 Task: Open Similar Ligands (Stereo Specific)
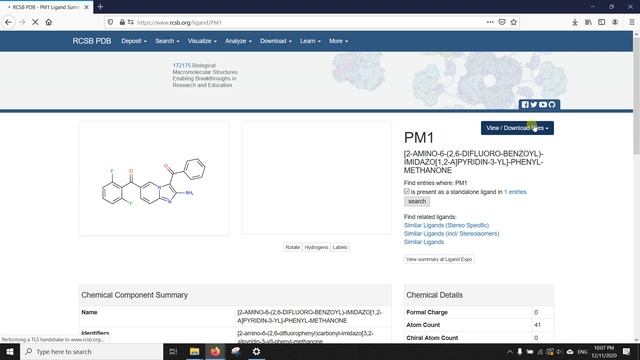446,225
